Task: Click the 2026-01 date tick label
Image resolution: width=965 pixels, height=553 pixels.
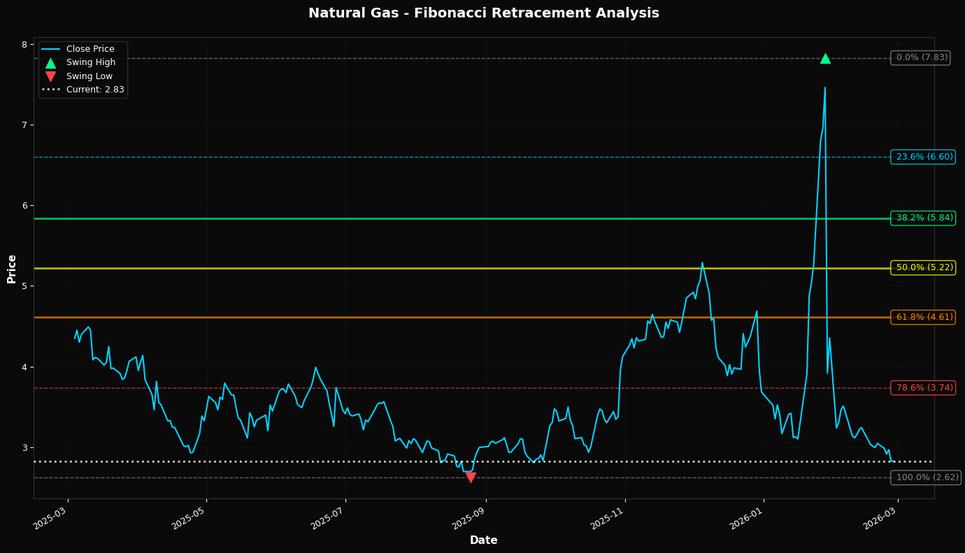Action: pos(747,519)
